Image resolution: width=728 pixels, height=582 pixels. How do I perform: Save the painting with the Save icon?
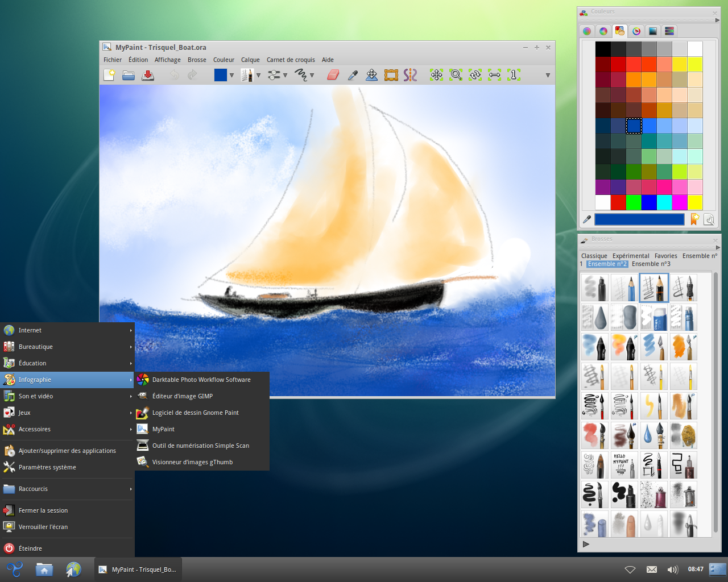[x=148, y=75]
